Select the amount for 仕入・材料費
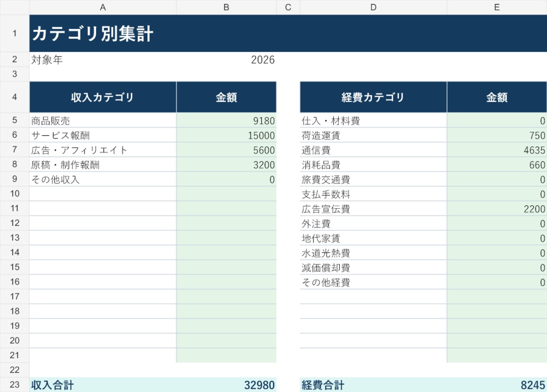The width and height of the screenshot is (547, 392). click(497, 120)
